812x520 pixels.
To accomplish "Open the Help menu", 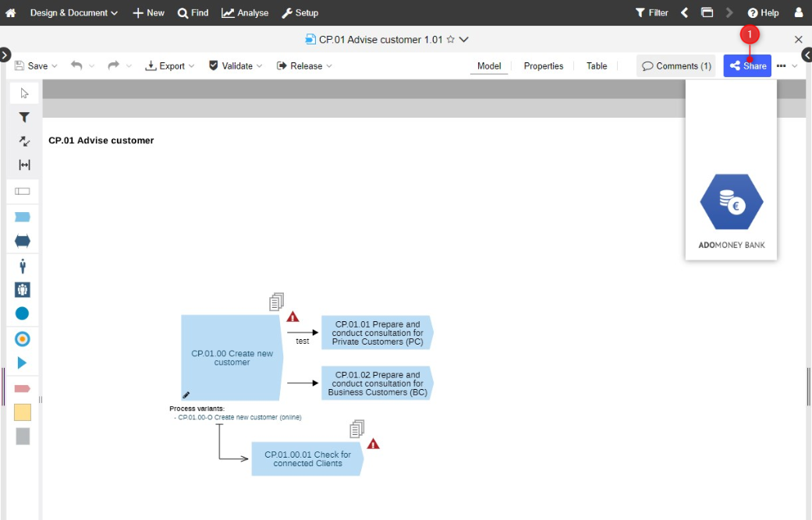I will pyautogui.click(x=764, y=13).
